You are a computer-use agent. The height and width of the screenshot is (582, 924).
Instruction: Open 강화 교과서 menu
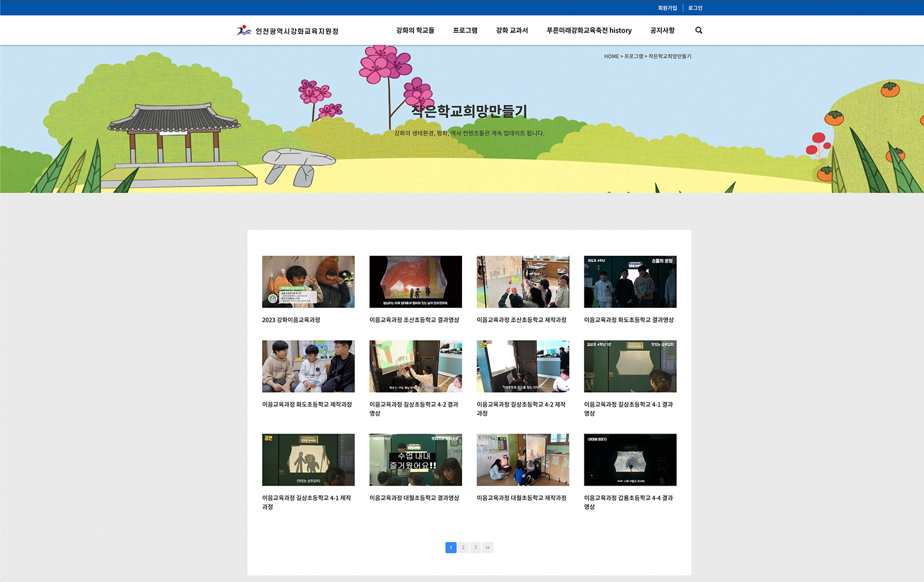click(x=512, y=31)
